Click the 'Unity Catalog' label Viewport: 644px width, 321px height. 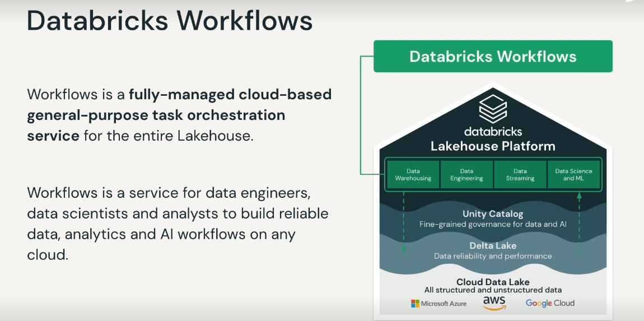point(493,214)
